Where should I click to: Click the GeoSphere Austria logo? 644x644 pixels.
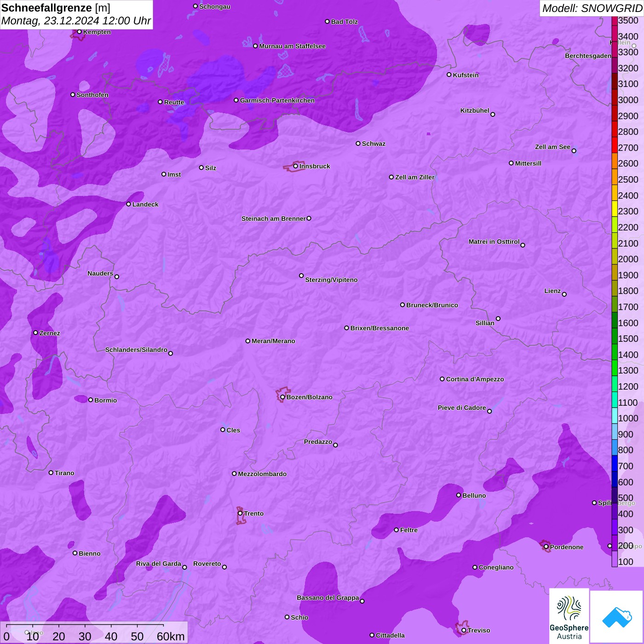[x=569, y=616]
